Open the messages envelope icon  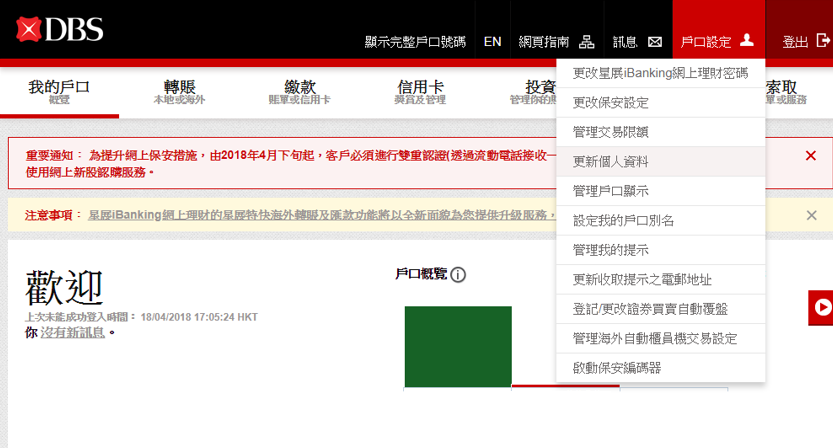click(655, 42)
